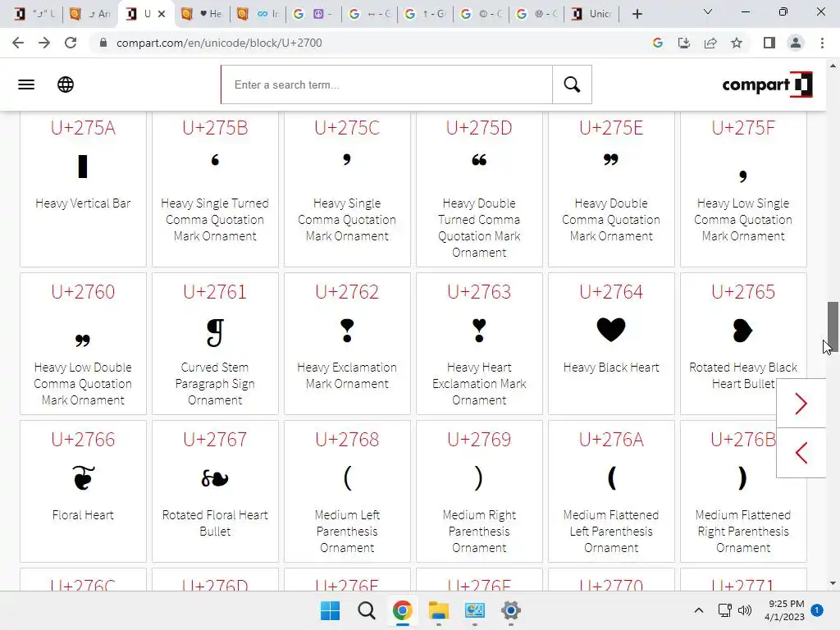The height and width of the screenshot is (630, 840).
Task: Open the U+2763 code link
Action: click(x=479, y=292)
